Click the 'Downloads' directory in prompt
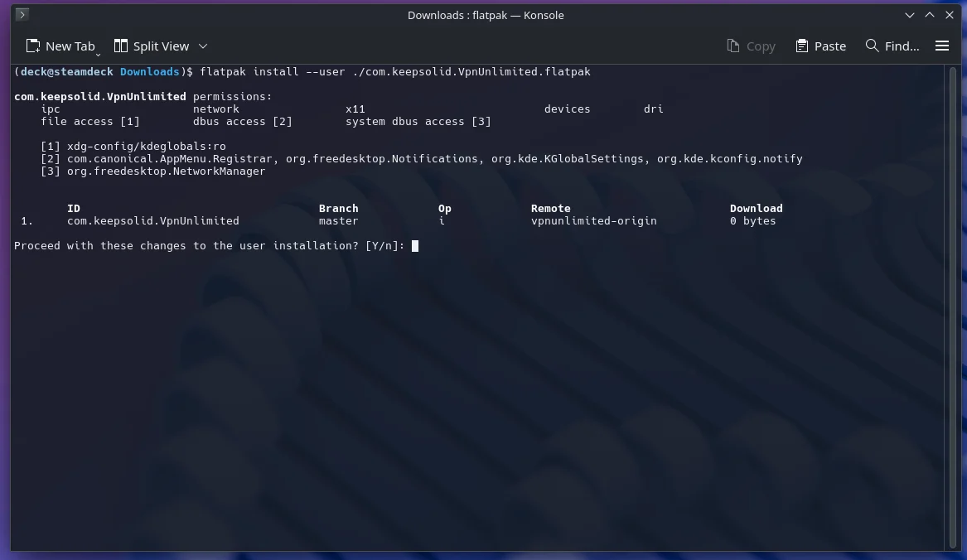 click(x=150, y=71)
